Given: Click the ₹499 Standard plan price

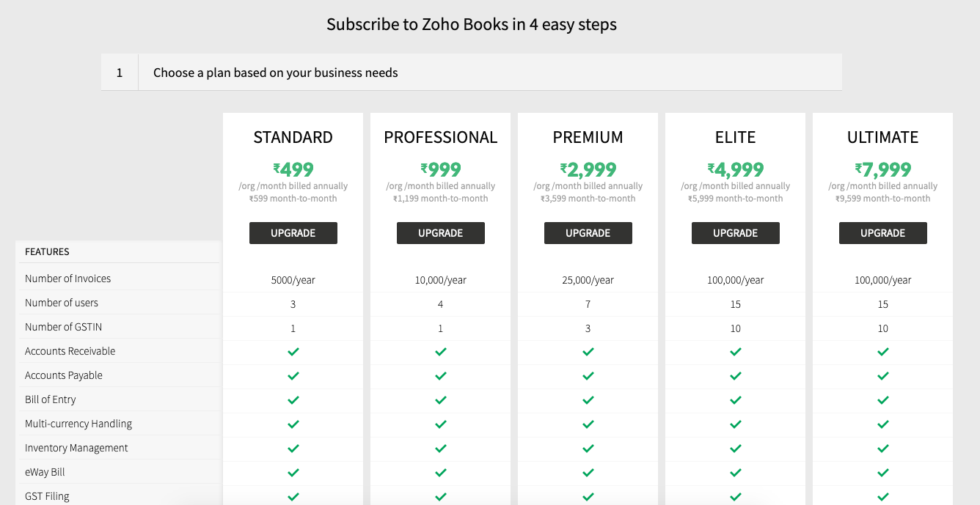Looking at the screenshot, I should pyautogui.click(x=293, y=169).
